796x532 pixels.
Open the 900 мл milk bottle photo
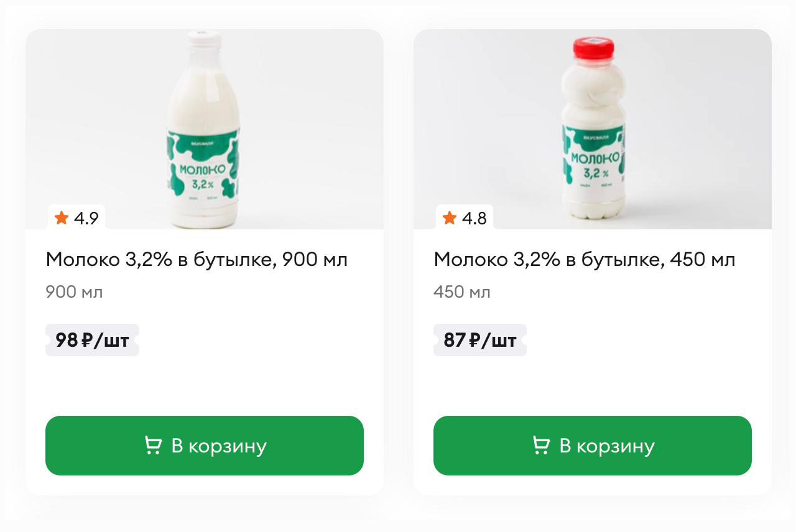tap(203, 131)
